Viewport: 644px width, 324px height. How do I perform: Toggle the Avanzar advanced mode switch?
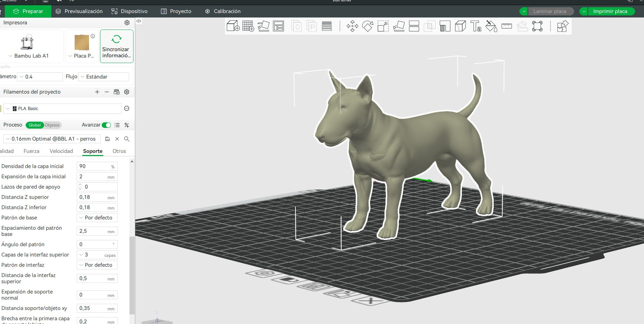106,125
